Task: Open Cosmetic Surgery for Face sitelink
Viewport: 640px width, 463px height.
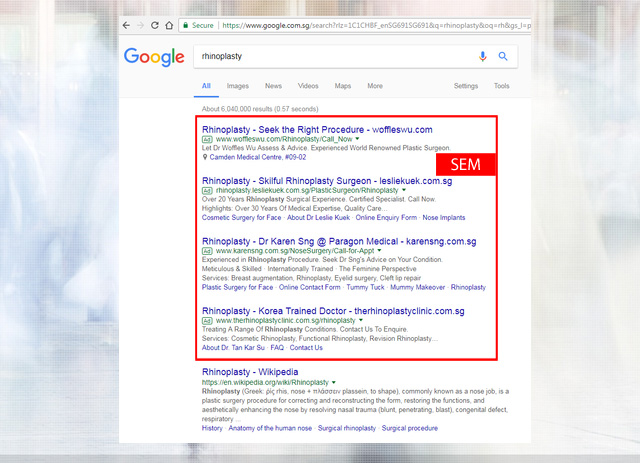Action: [241, 218]
